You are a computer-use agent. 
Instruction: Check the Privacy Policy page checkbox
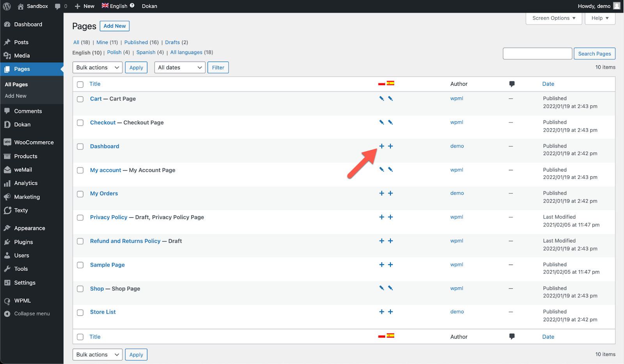[x=80, y=217]
